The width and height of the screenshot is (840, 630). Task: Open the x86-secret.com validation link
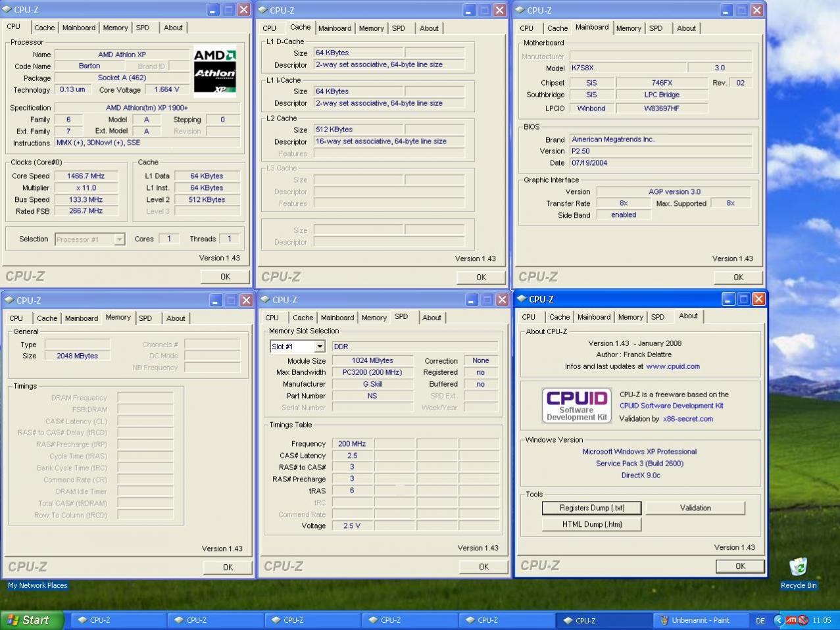coord(688,418)
